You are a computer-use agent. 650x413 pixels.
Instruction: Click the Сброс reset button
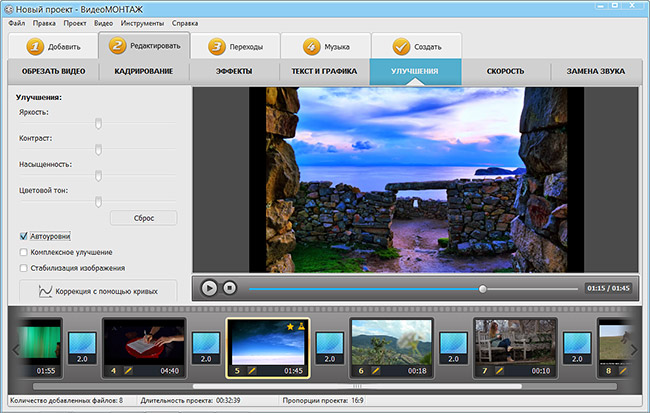(141, 217)
